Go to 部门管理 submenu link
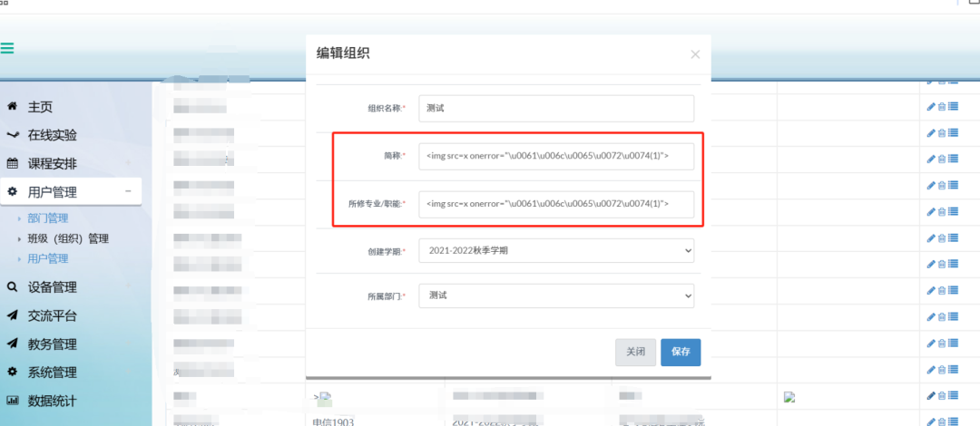Screen dimensions: 980x426 [48, 218]
